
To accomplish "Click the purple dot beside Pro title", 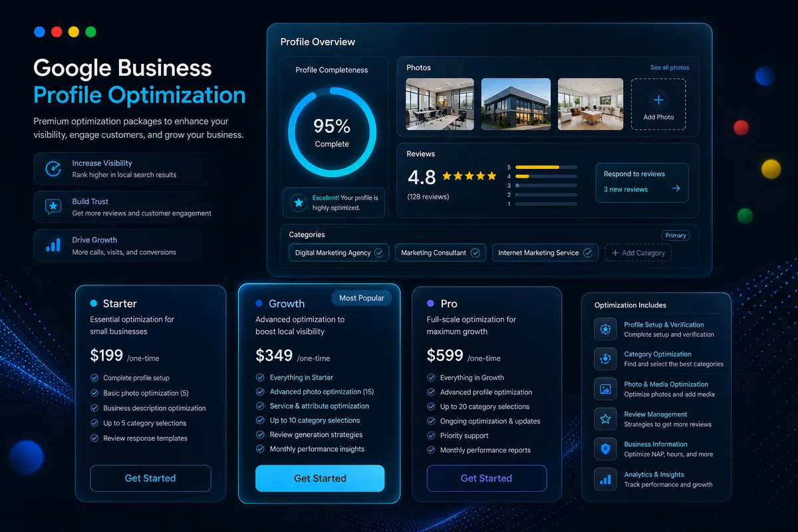I will [431, 303].
